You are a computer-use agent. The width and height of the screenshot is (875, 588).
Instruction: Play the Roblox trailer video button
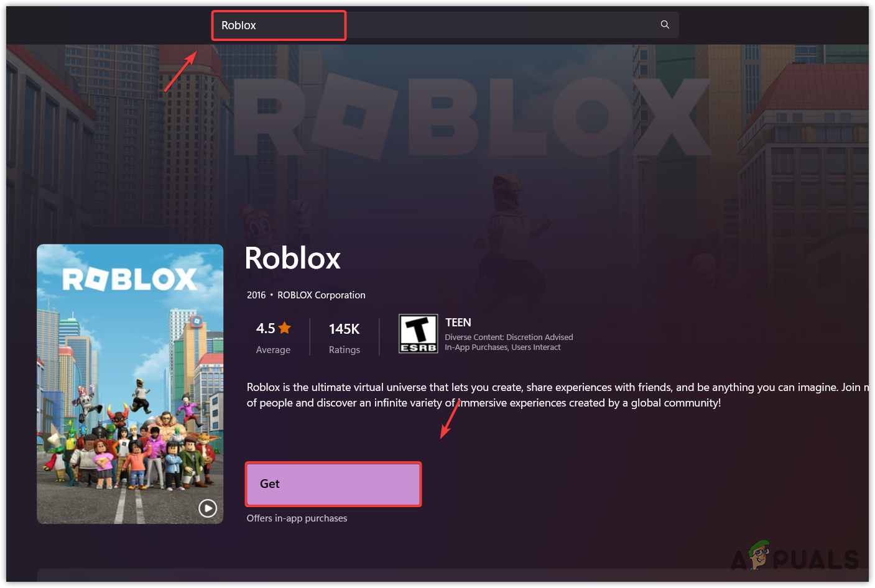tap(208, 508)
